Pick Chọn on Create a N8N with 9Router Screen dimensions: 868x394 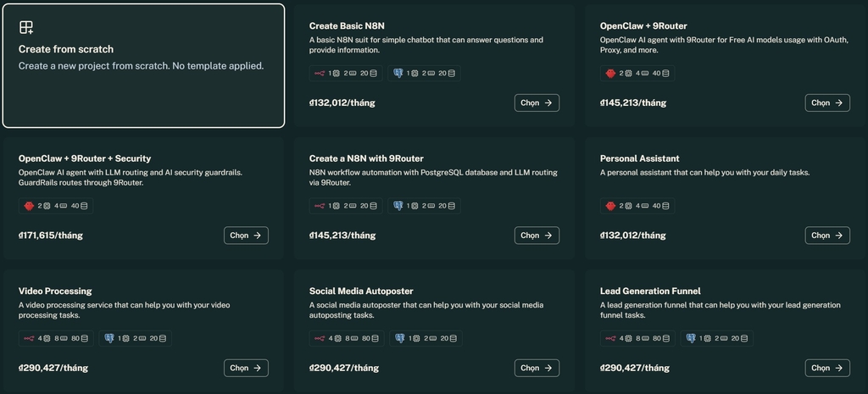click(x=537, y=236)
